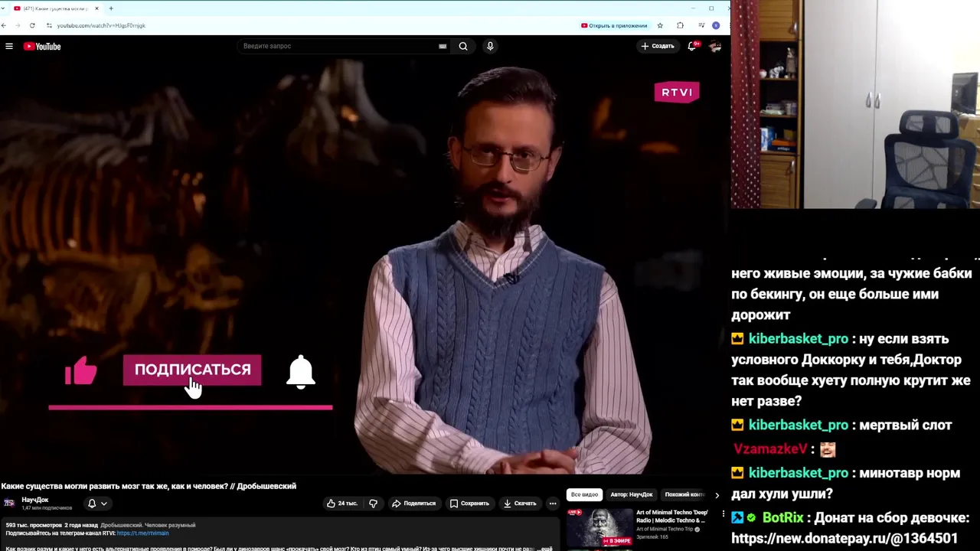Open the 'НаучДок' channel name link
The image size is (980, 551).
[35, 500]
